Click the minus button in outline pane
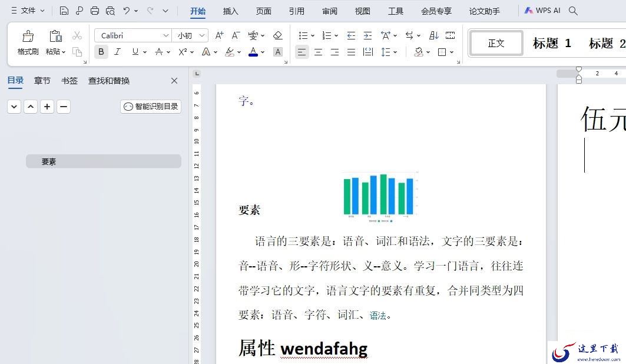 [64, 107]
